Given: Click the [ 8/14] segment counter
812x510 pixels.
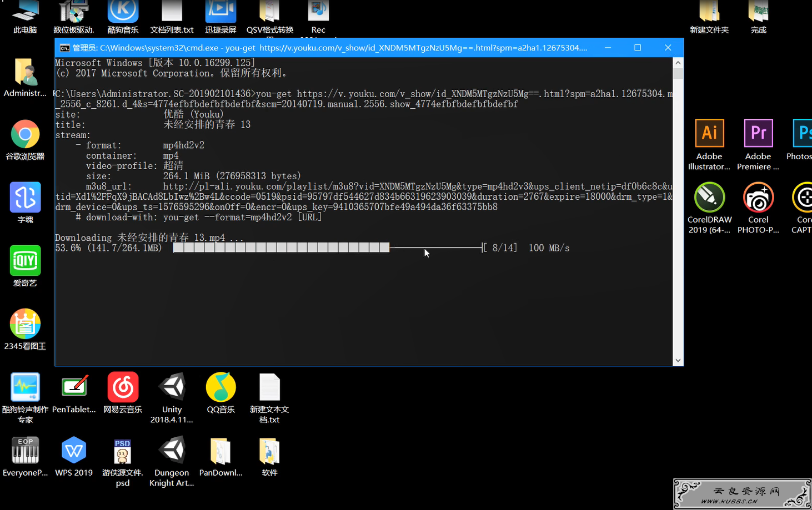Looking at the screenshot, I should coord(500,248).
